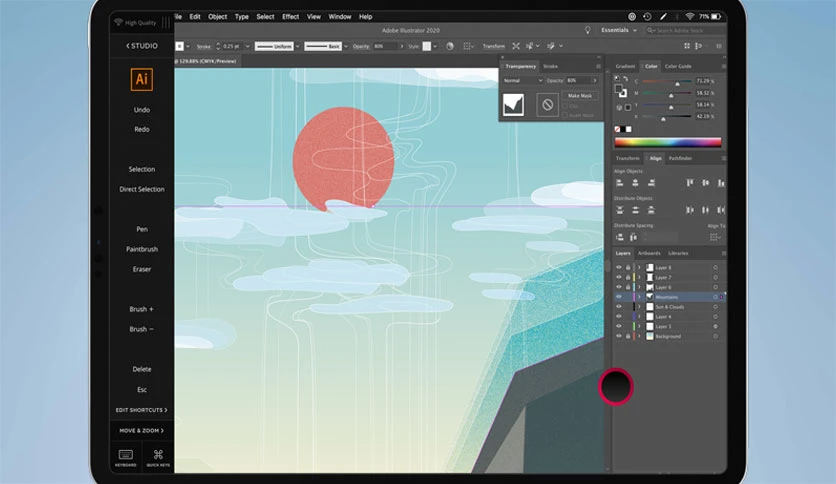Image resolution: width=836 pixels, height=484 pixels.
Task: Open Move & Zoom controls
Action: tap(141, 430)
